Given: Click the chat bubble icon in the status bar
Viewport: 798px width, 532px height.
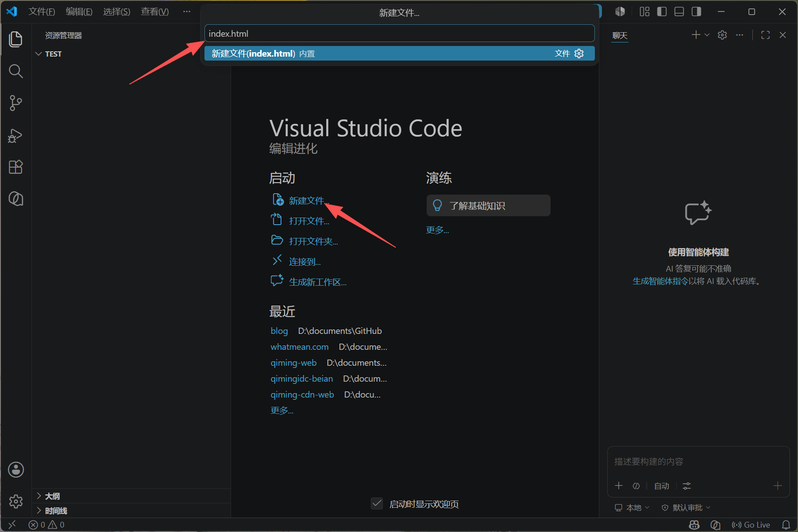Looking at the screenshot, I should click(715, 524).
